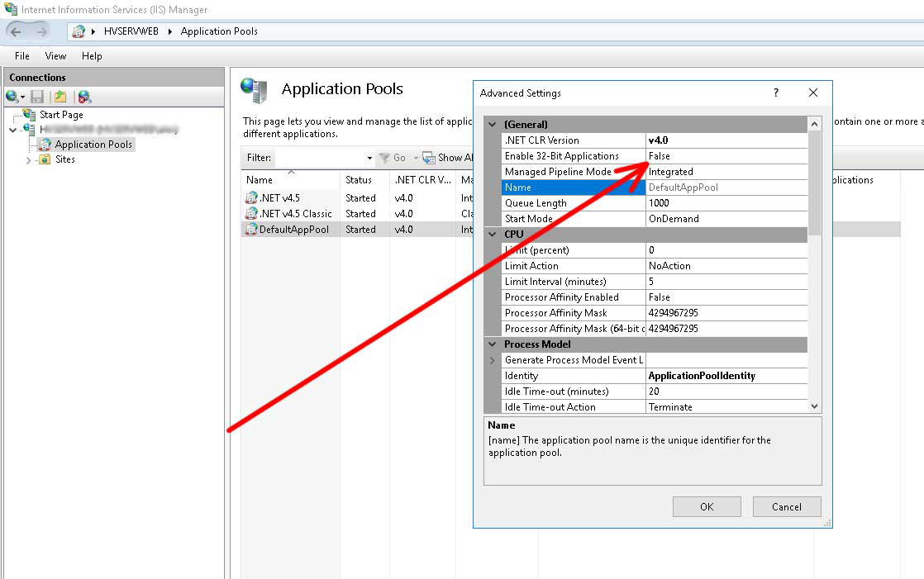Click the Forward navigation arrow
924x579 pixels.
point(40,32)
